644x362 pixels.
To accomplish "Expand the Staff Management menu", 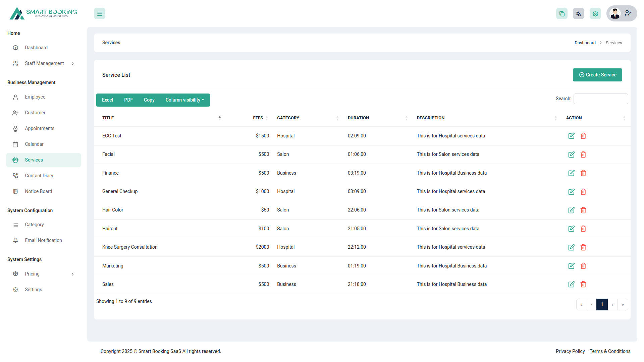I will (44, 63).
